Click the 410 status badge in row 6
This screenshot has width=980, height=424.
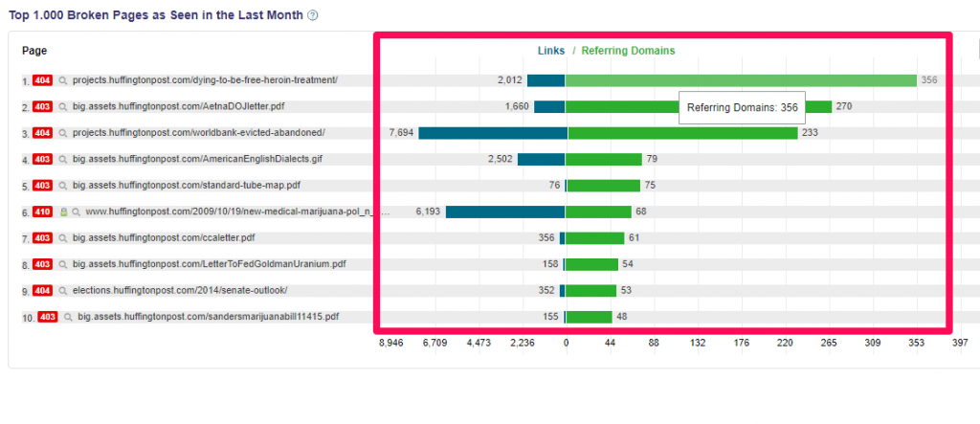coord(42,212)
